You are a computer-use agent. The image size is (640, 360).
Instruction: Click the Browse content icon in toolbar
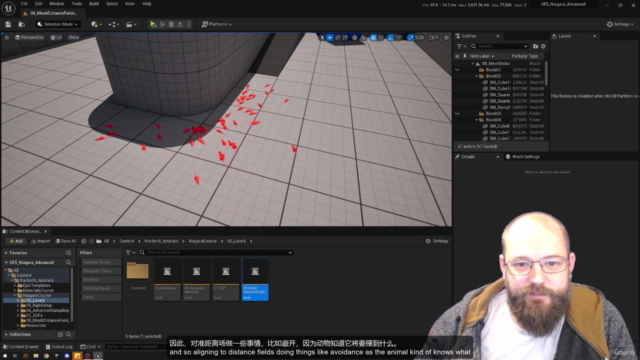click(21, 24)
